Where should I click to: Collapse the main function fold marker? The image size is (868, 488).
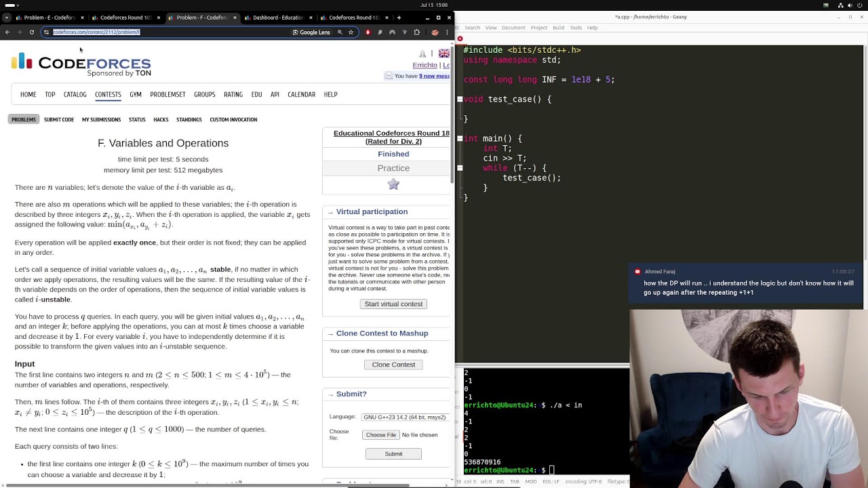(460, 138)
